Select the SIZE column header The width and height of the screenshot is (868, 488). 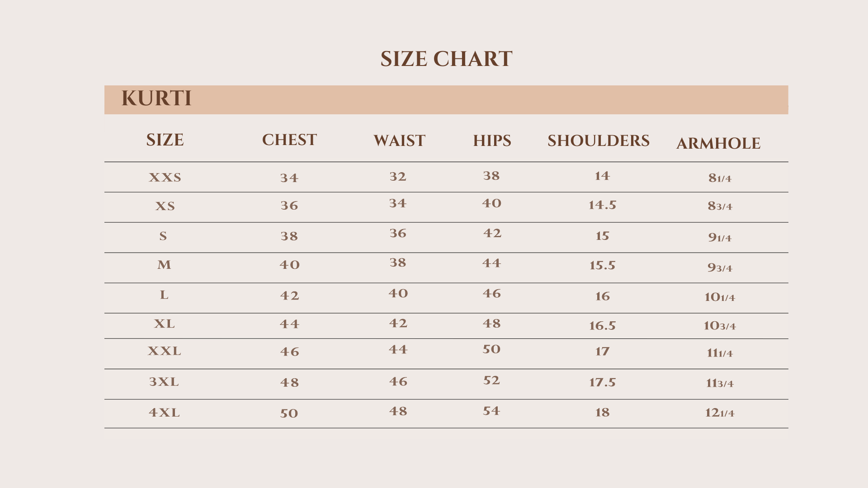click(x=165, y=140)
